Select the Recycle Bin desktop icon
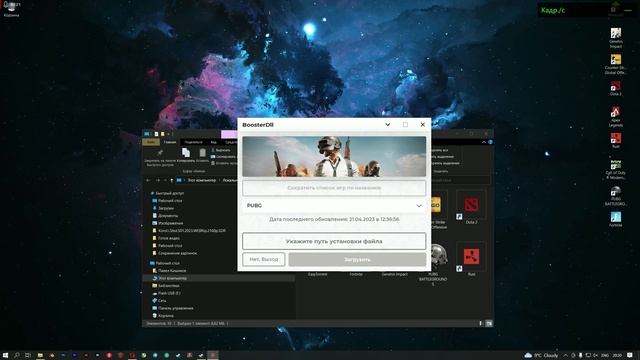640x360 pixels. (x=11, y=9)
